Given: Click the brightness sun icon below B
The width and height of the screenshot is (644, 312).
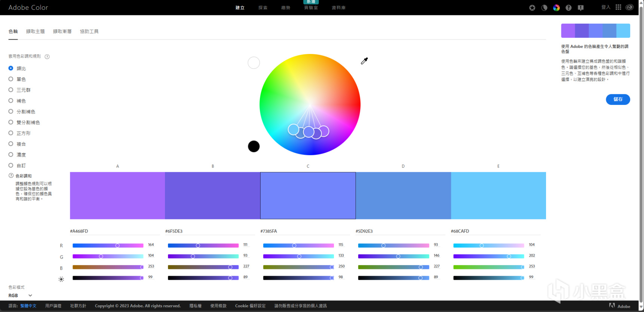Looking at the screenshot, I should coord(61,279).
